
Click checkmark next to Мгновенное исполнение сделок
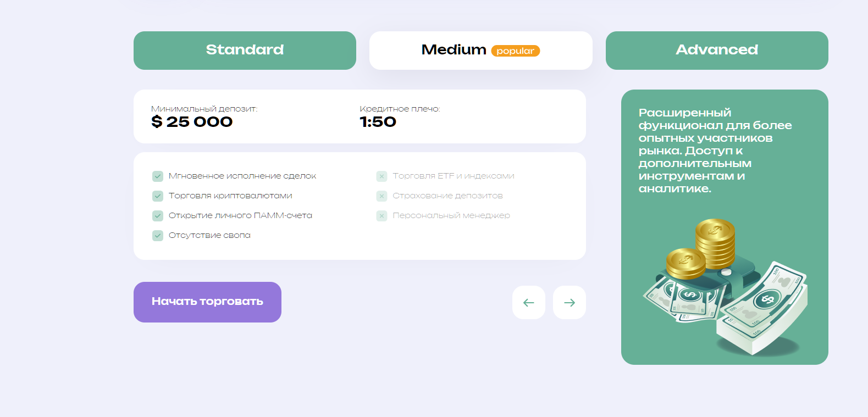[x=158, y=176]
